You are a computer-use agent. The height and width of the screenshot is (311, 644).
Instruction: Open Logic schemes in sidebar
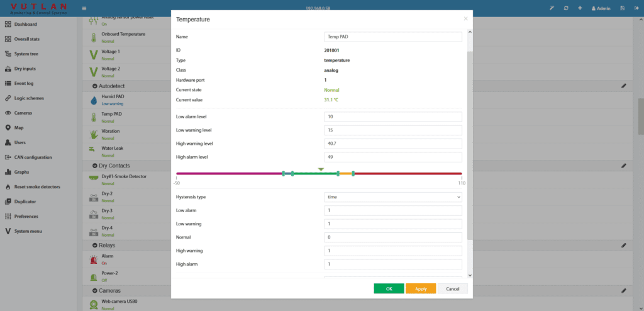(25, 98)
